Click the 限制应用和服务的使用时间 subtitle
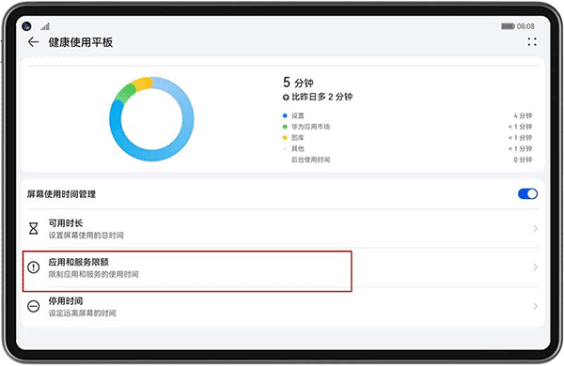Image resolution: width=564 pixels, height=366 pixels. tap(94, 274)
